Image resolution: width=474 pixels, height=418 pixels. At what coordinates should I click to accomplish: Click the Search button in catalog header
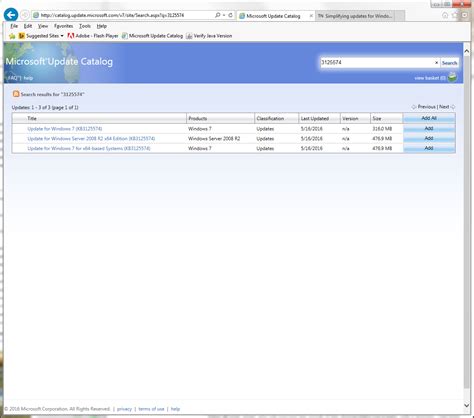(x=449, y=63)
